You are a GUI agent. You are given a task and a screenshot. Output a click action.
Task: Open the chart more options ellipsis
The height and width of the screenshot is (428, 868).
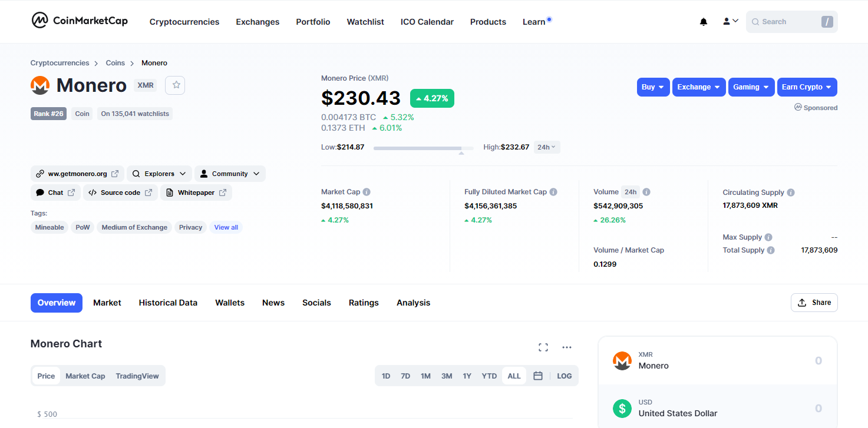(x=567, y=347)
